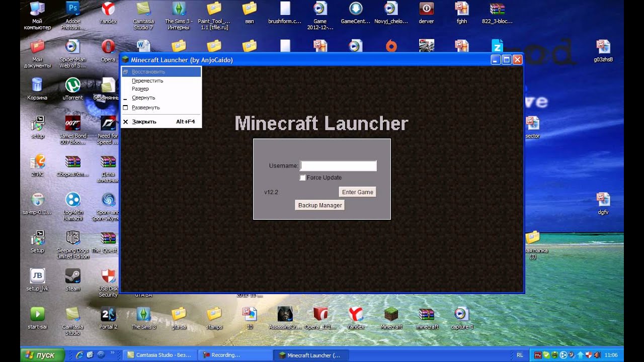The image size is (644, 362).
Task: Select the start-sai icon
Action: pos(37,318)
